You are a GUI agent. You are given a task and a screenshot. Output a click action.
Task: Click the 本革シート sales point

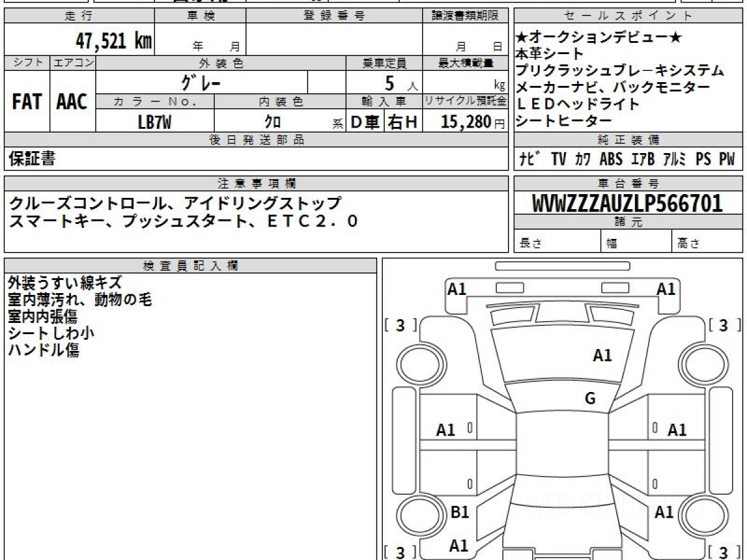pos(550,54)
